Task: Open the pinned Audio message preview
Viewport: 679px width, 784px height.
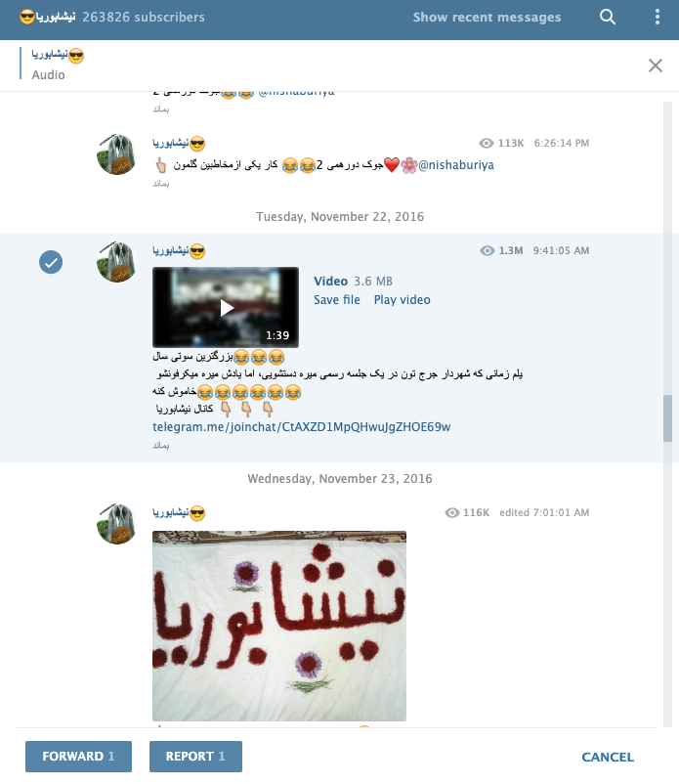Action: (x=58, y=65)
